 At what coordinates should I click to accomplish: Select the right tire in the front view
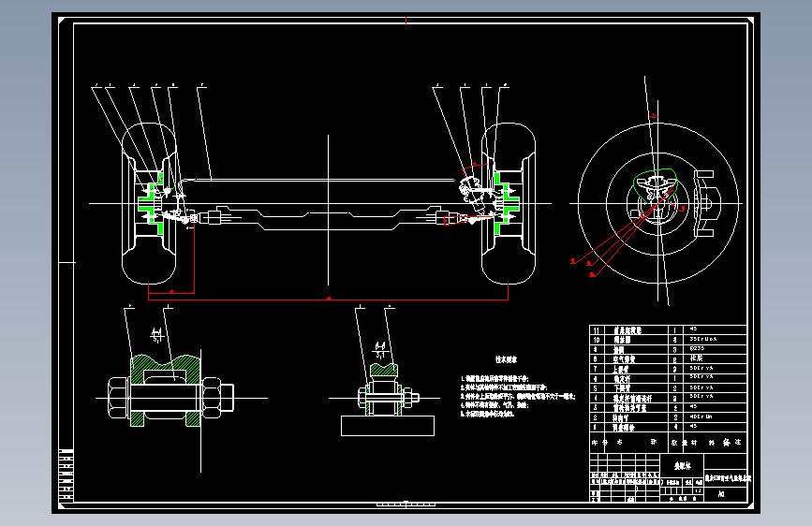(508, 203)
